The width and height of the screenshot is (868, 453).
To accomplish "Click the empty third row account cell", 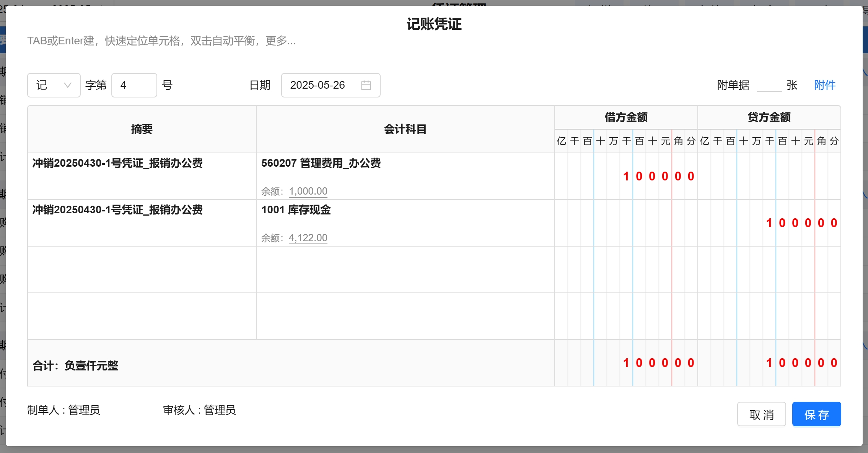I will [405, 270].
